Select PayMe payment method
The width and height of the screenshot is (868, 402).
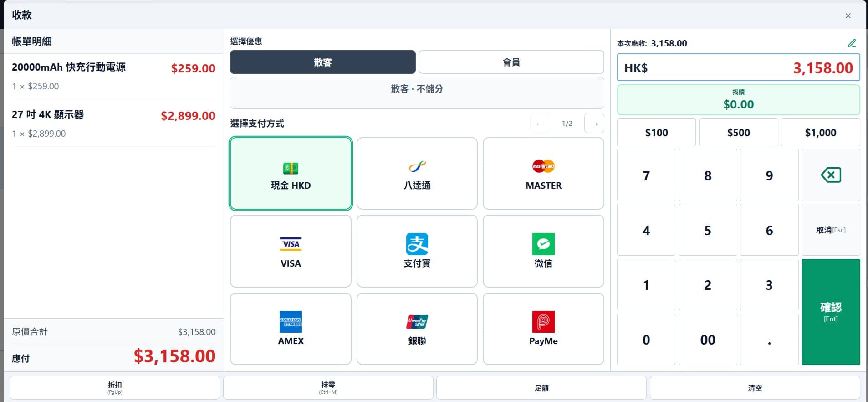click(x=543, y=329)
